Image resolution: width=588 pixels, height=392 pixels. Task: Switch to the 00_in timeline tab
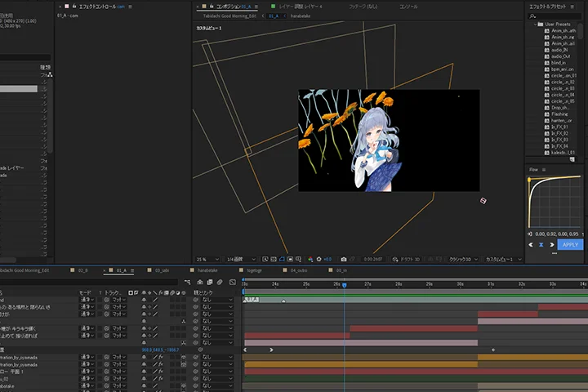point(341,270)
